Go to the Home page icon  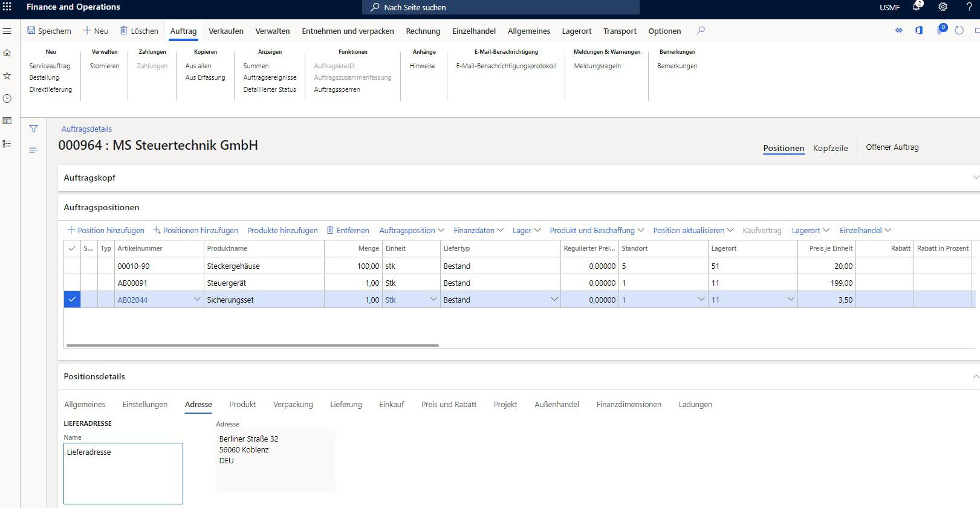pos(7,53)
